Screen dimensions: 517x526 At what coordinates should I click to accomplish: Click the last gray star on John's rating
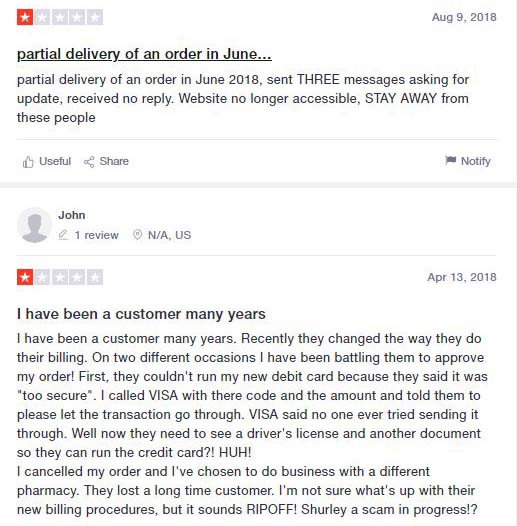coord(95,277)
